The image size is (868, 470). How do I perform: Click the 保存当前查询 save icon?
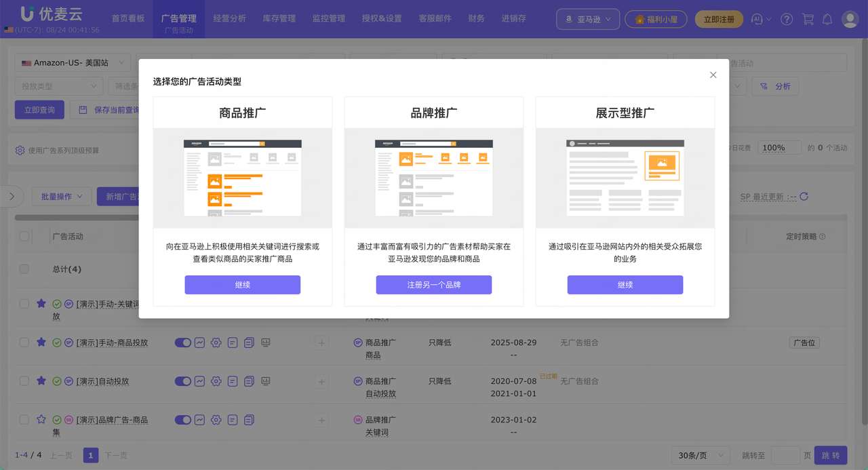[x=83, y=110]
